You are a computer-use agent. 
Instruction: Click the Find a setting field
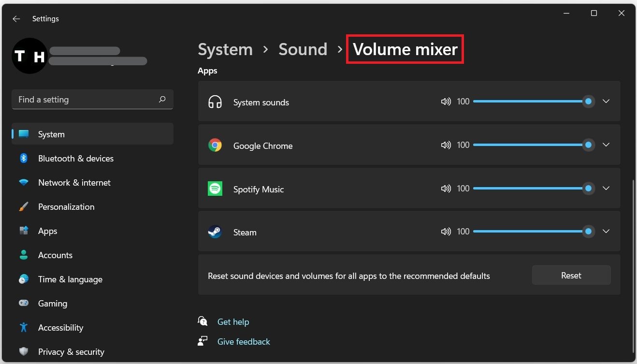pos(85,100)
